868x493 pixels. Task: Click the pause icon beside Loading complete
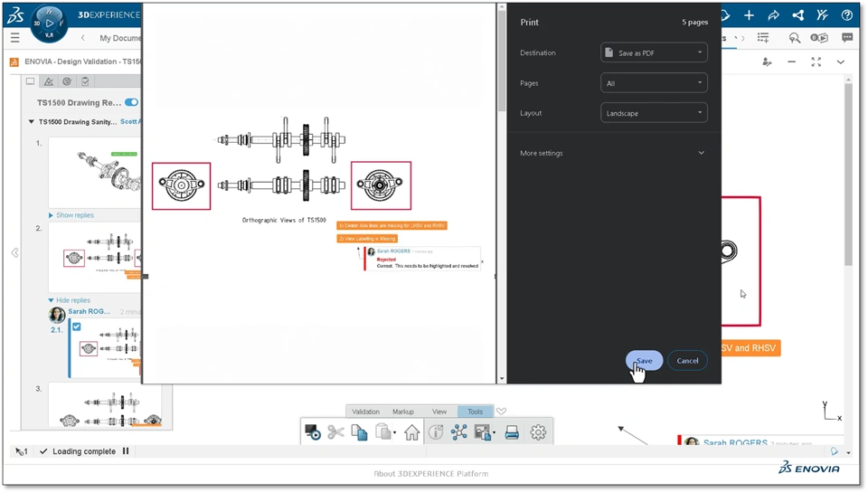coord(126,450)
